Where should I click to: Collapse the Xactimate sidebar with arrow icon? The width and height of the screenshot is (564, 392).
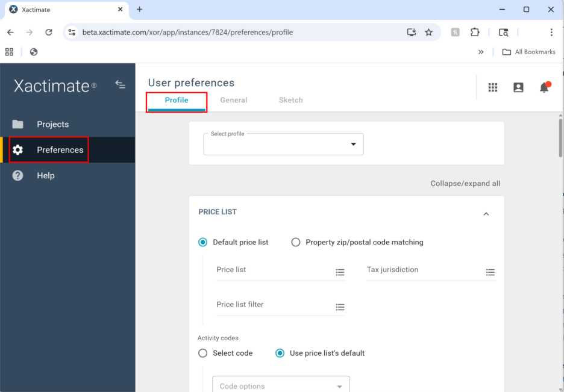coord(120,85)
